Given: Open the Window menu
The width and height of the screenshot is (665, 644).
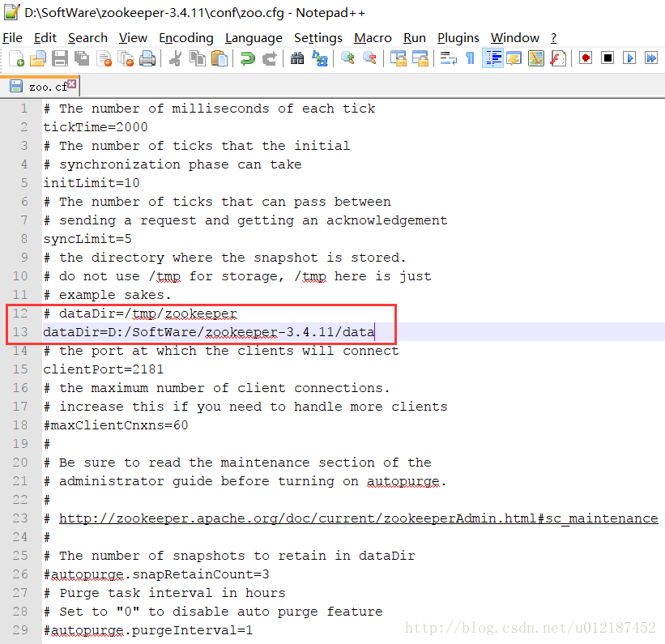Looking at the screenshot, I should point(515,38).
